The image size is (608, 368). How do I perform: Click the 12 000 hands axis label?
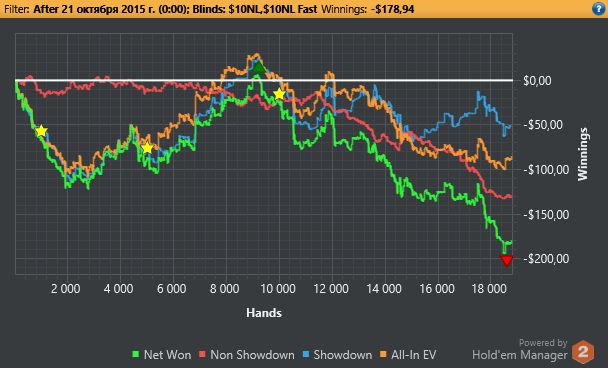pyautogui.click(x=330, y=289)
